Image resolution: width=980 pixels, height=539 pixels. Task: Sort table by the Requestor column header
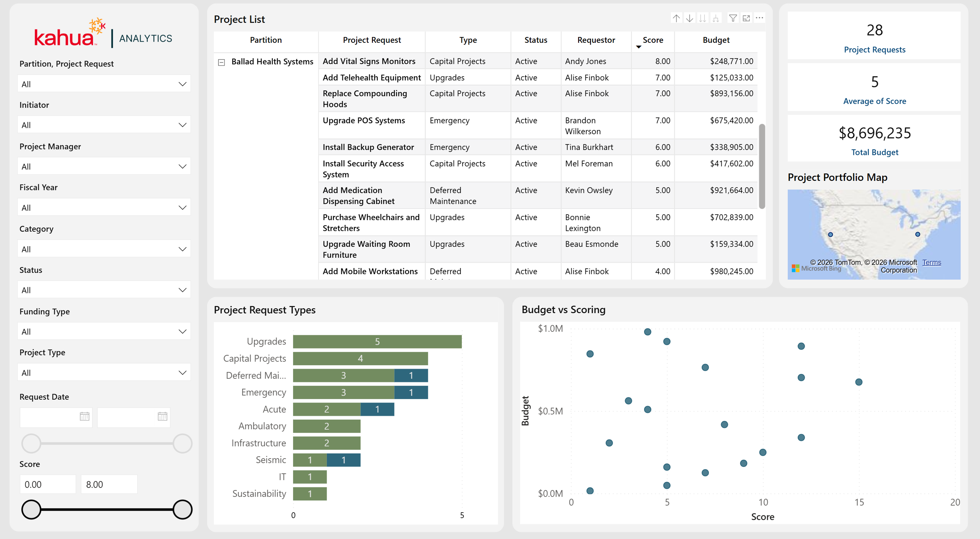tap(596, 40)
